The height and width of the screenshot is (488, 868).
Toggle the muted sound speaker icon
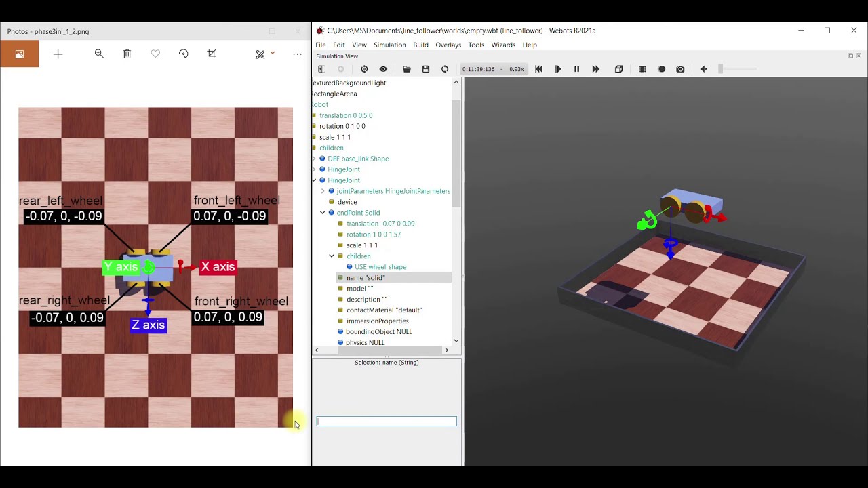pyautogui.click(x=704, y=69)
